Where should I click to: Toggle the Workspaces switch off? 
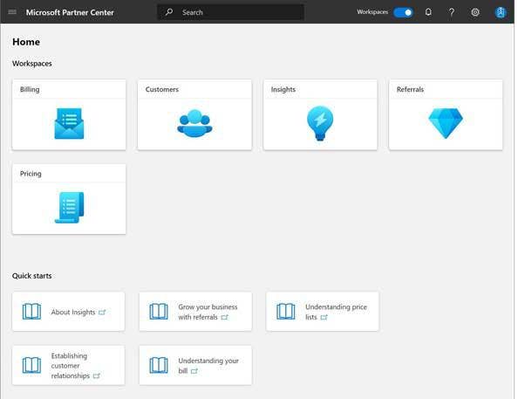point(403,12)
